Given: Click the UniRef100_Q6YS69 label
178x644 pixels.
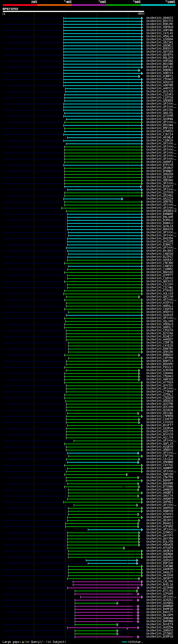Looking at the screenshot, I should tap(160, 52).
